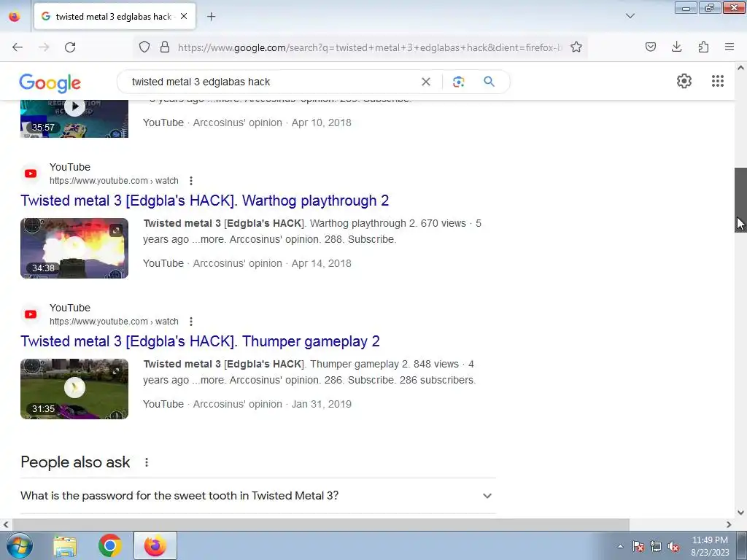Save to Pocket icon

click(650, 47)
